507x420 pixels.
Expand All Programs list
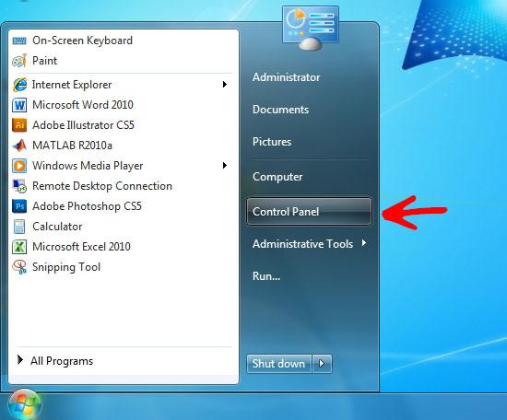55,361
